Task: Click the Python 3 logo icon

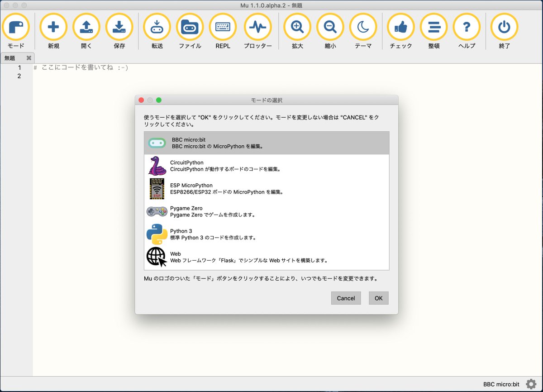Action: coord(157,234)
